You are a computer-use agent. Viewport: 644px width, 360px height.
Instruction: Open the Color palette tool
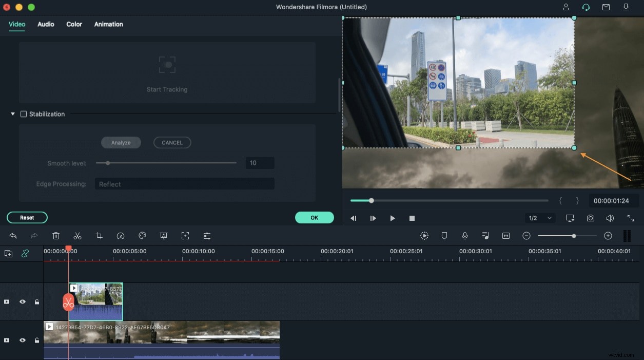click(x=142, y=236)
